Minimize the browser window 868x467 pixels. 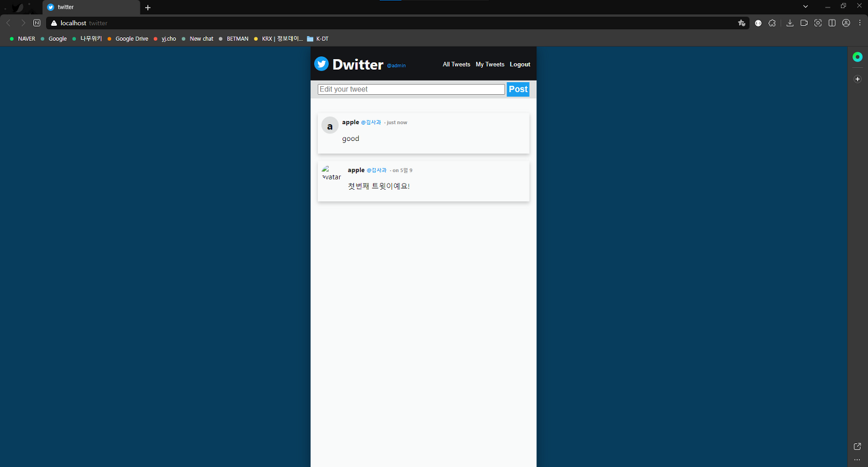tap(827, 6)
